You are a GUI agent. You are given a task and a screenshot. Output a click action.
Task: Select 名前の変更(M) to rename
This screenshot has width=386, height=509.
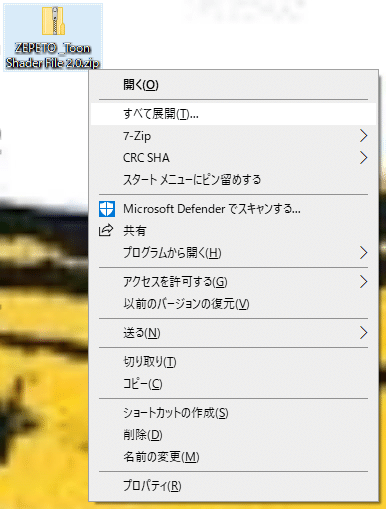point(233,457)
